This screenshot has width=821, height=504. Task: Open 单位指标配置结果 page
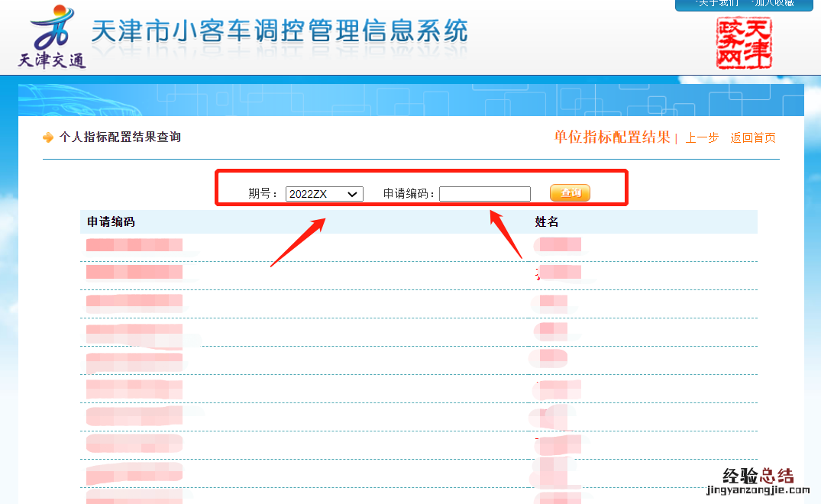611,137
